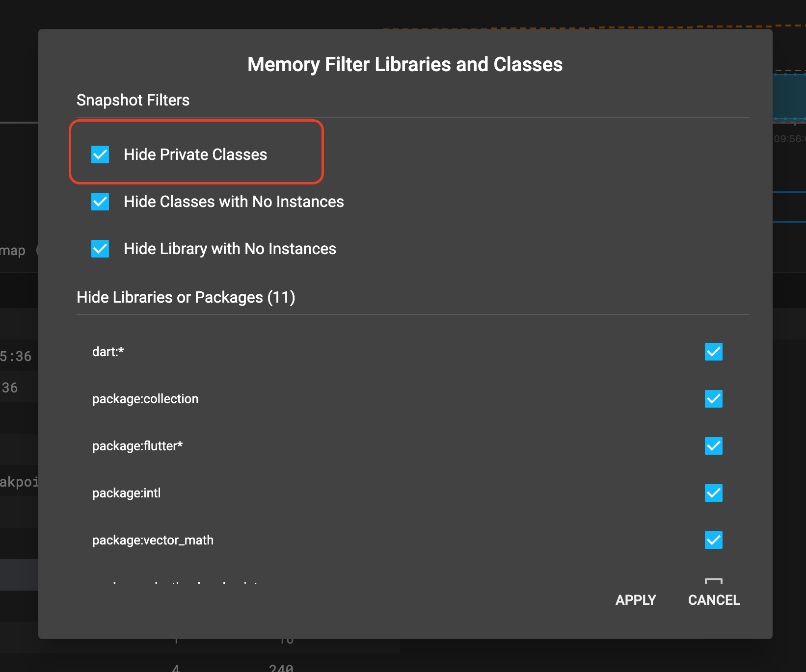Uncheck the dart:* library checkbox
Screen dimensions: 806x672
click(713, 352)
